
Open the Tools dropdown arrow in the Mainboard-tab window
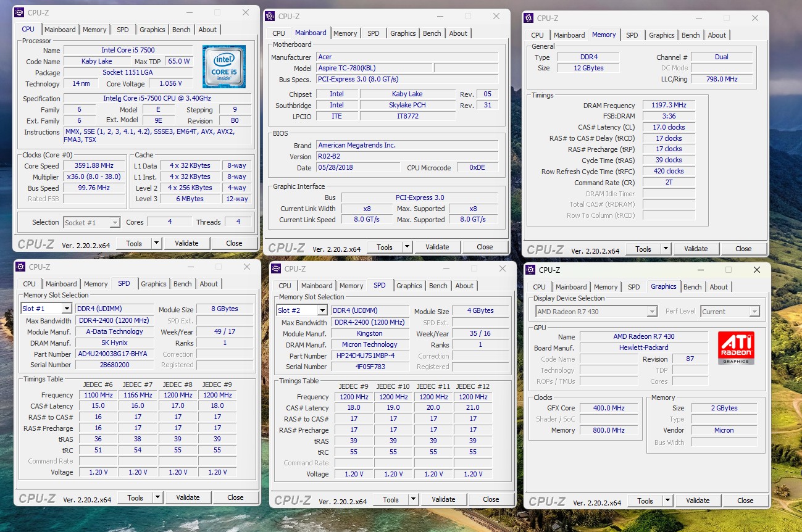coord(407,247)
